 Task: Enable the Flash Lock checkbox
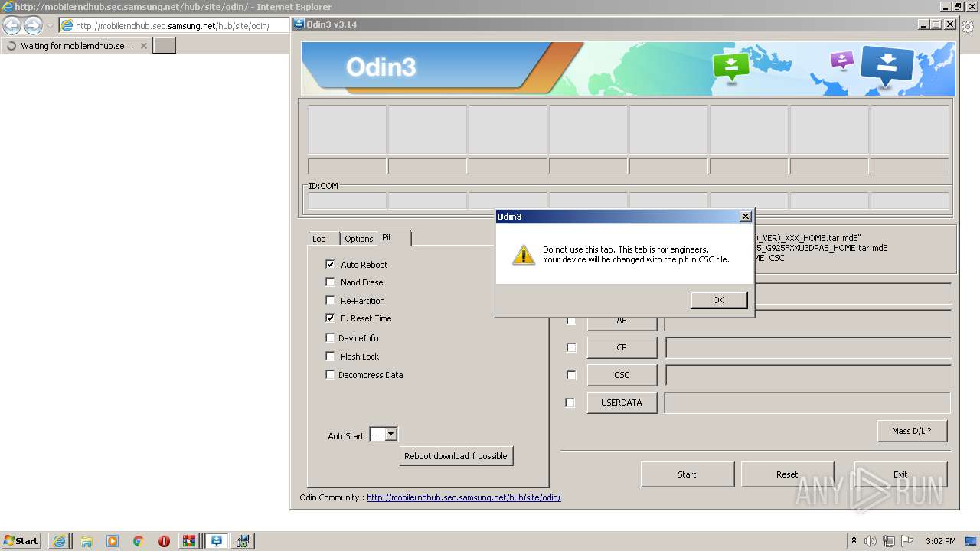(x=330, y=356)
